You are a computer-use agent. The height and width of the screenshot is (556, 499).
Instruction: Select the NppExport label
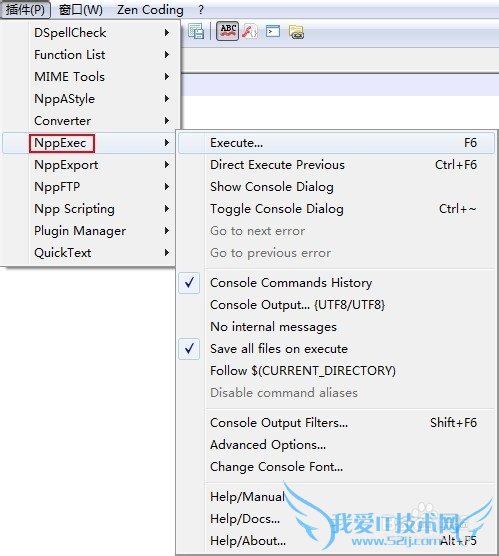click(66, 165)
